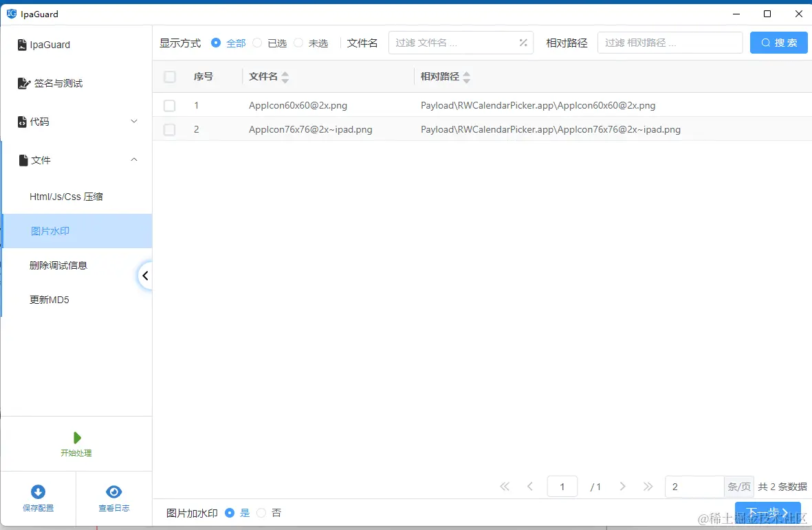Collapse the sidebar with the chevron arrow
This screenshot has width=812, height=530.
[145, 275]
